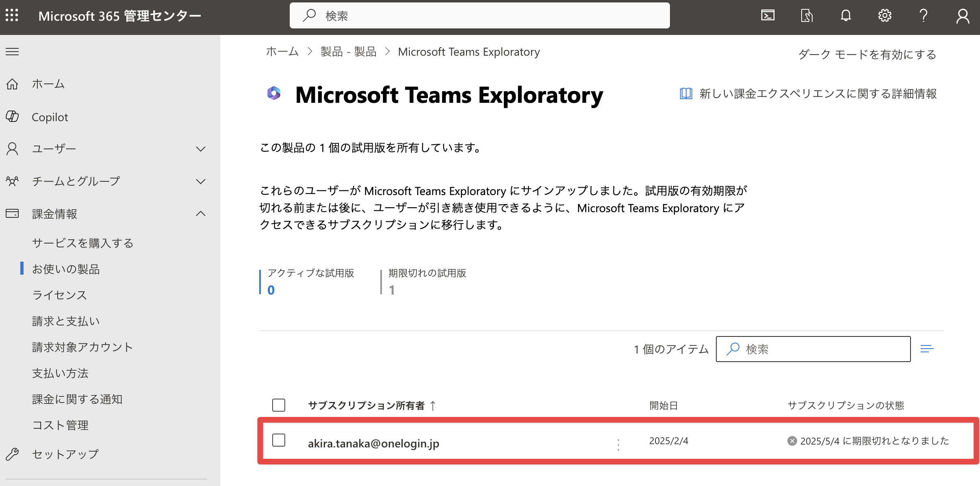Open the filter lines icon beside table search
Screen dimensions: 980x486
927,349
